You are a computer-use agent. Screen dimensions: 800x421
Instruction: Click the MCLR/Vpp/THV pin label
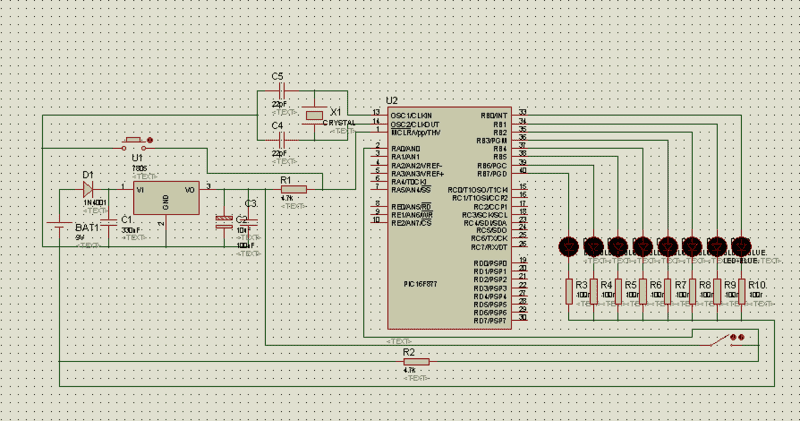[x=415, y=133]
